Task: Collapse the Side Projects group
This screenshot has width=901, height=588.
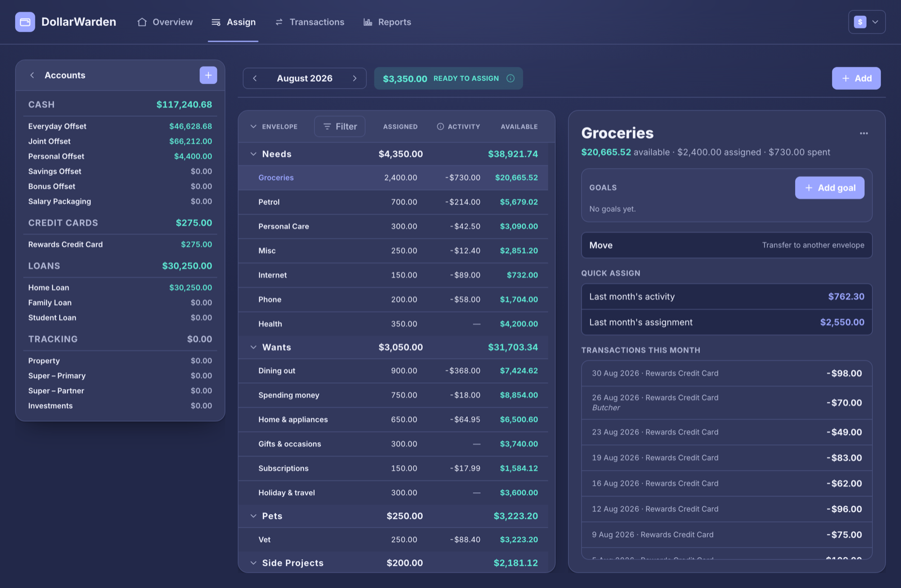Action: tap(253, 563)
